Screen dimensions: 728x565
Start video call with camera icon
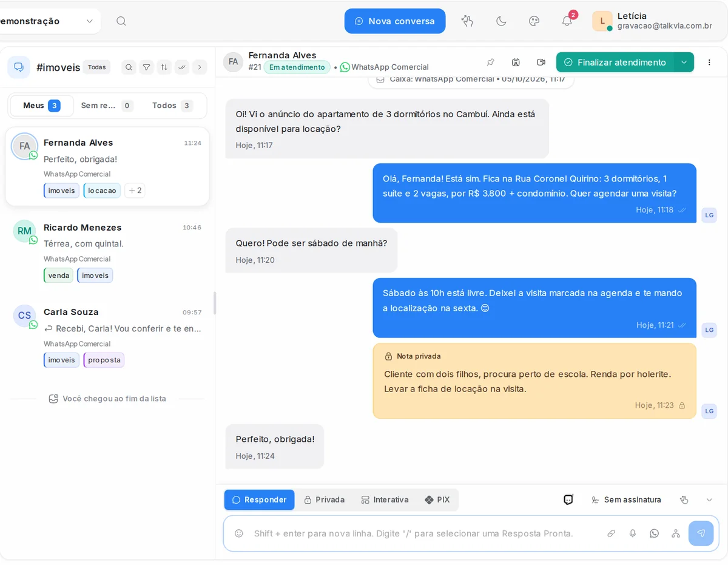pyautogui.click(x=541, y=62)
